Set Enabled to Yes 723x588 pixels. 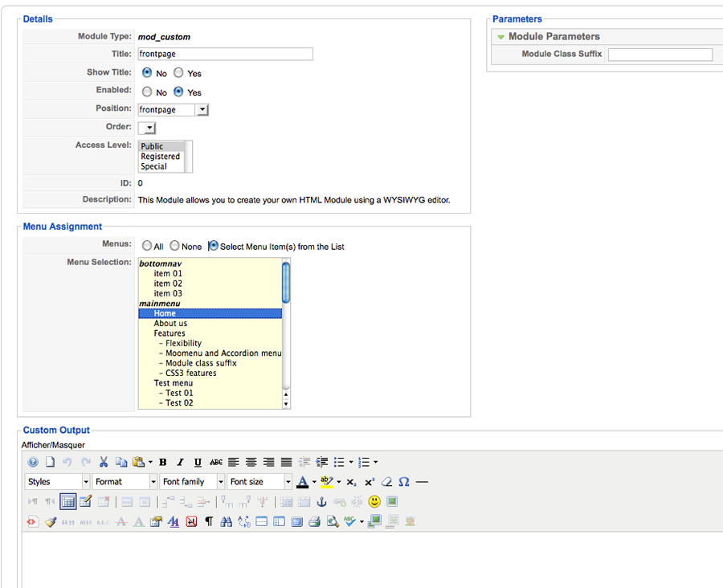tap(178, 92)
